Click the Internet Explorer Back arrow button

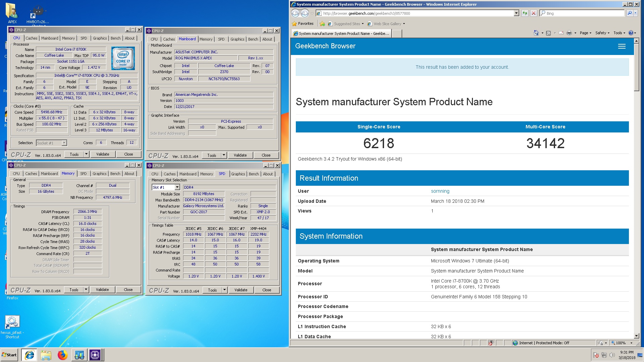click(x=295, y=13)
